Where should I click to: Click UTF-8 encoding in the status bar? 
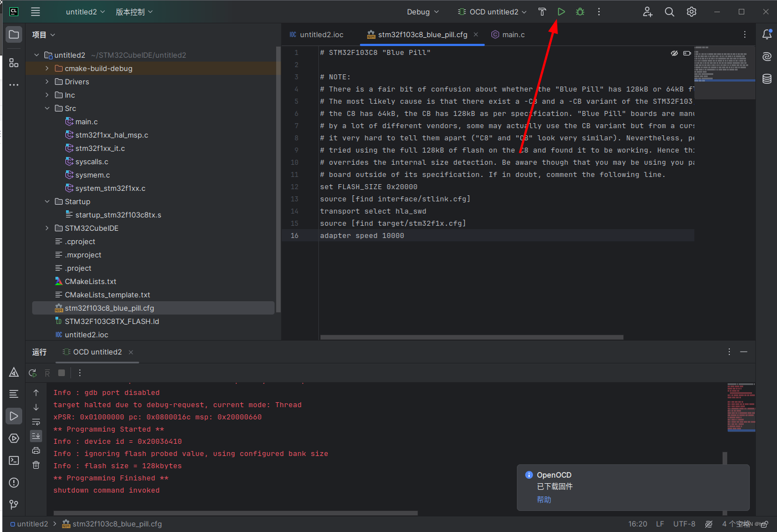684,523
